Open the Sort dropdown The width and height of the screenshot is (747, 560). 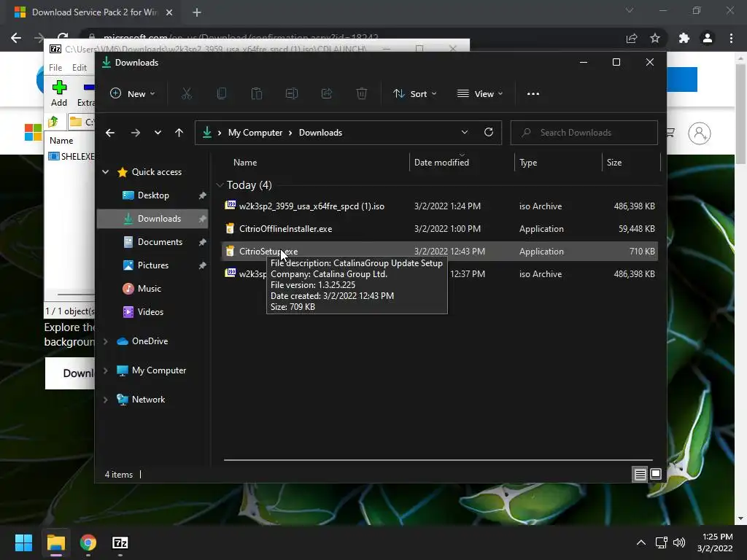point(414,94)
